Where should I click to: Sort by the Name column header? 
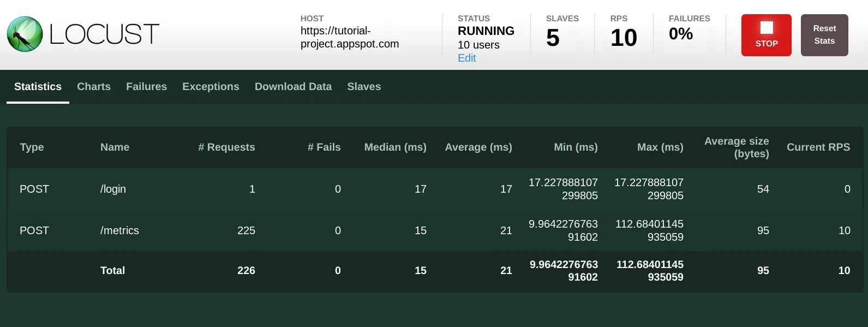point(115,147)
